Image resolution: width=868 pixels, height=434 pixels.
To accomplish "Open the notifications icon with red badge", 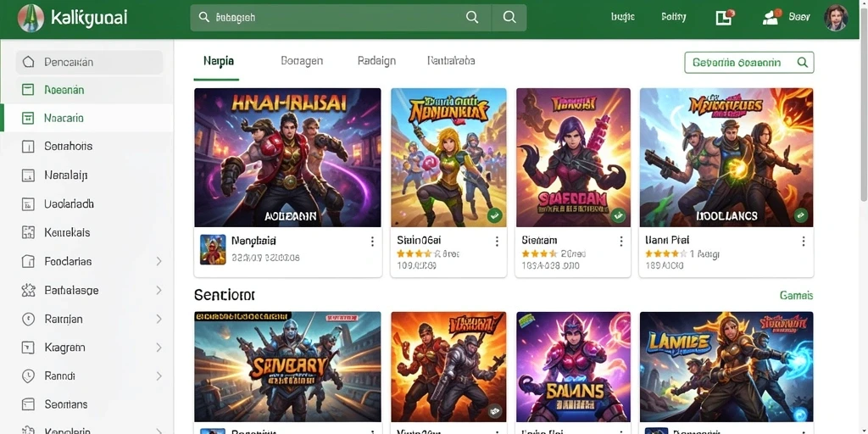I will pos(724,17).
